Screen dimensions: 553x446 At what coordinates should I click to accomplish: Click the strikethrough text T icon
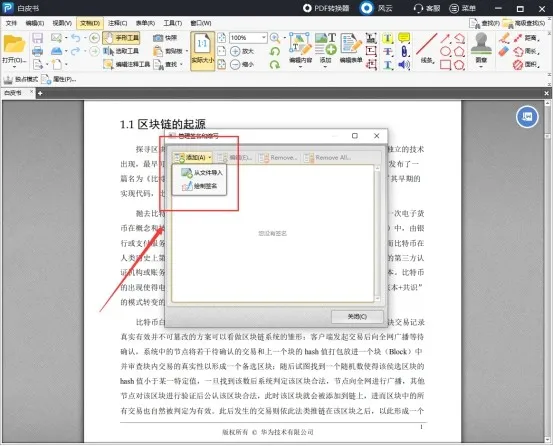(388, 51)
